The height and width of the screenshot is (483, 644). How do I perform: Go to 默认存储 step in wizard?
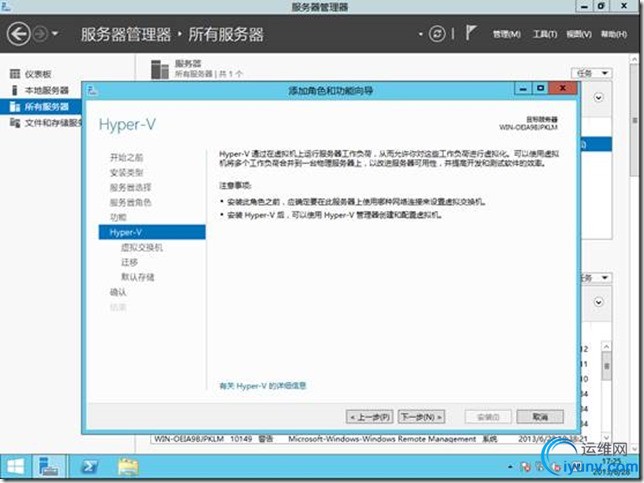pyautogui.click(x=138, y=277)
